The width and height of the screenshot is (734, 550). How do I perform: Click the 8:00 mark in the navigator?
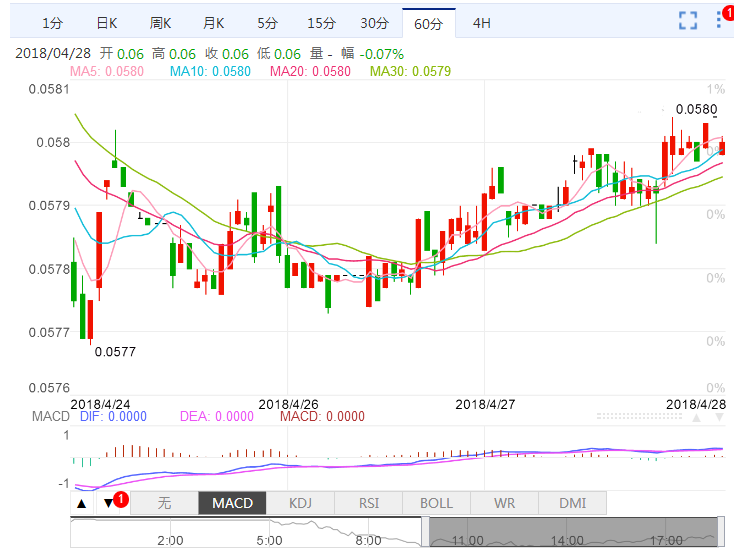(x=368, y=541)
